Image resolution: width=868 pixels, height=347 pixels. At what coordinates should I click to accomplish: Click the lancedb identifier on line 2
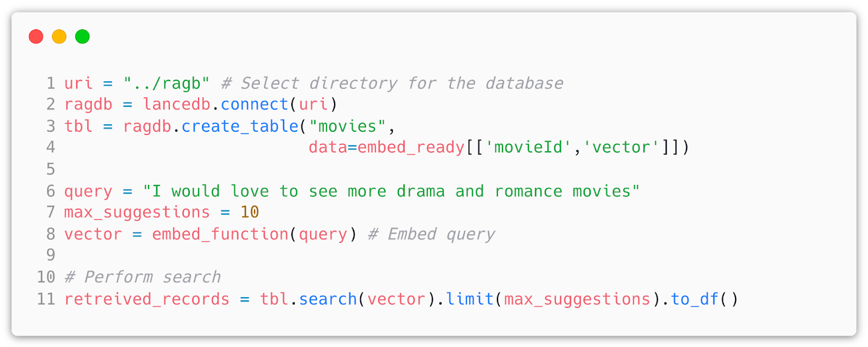(x=176, y=105)
